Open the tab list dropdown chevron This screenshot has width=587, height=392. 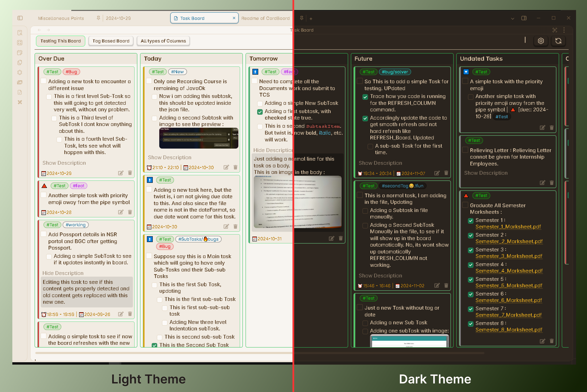pyautogui.click(x=513, y=18)
